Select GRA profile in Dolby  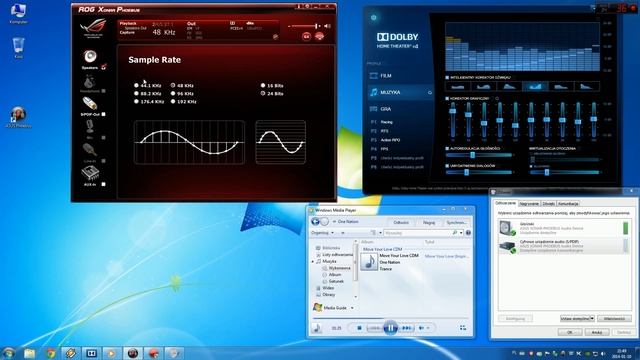(x=386, y=109)
